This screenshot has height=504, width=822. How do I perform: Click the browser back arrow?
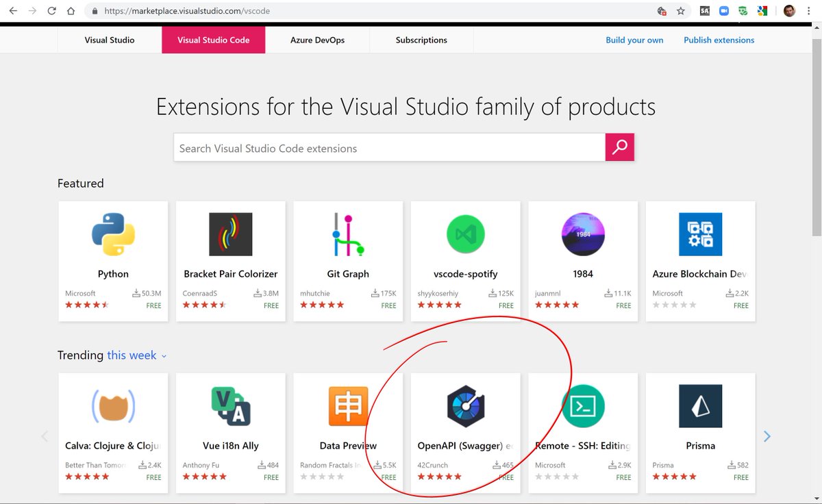[x=13, y=11]
